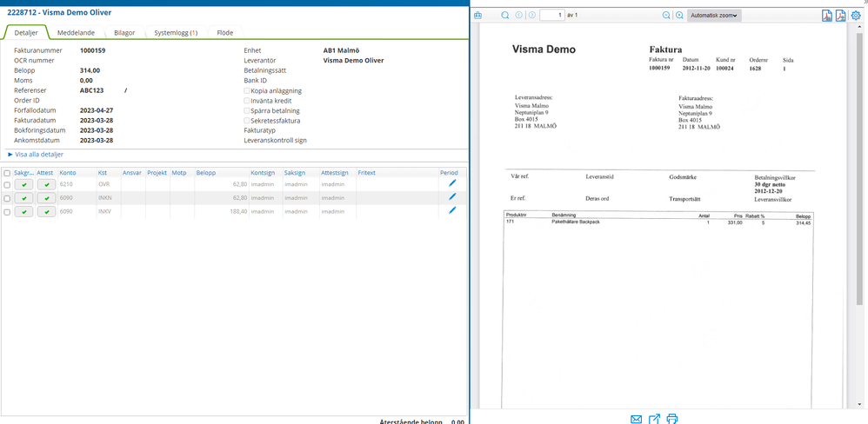Click the page number input field
The image size is (868, 424).
(x=552, y=16)
